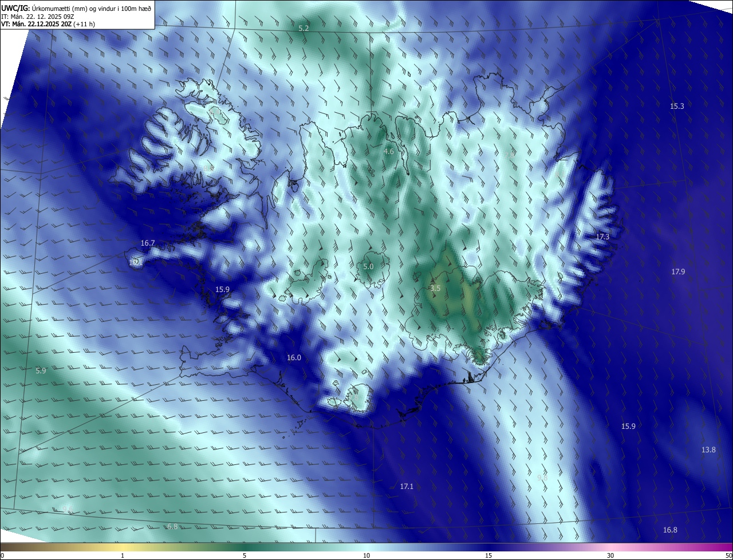This screenshot has height=560, width=733.
Task: Click the 4.6 value label over north Iceland
Action: (x=388, y=152)
